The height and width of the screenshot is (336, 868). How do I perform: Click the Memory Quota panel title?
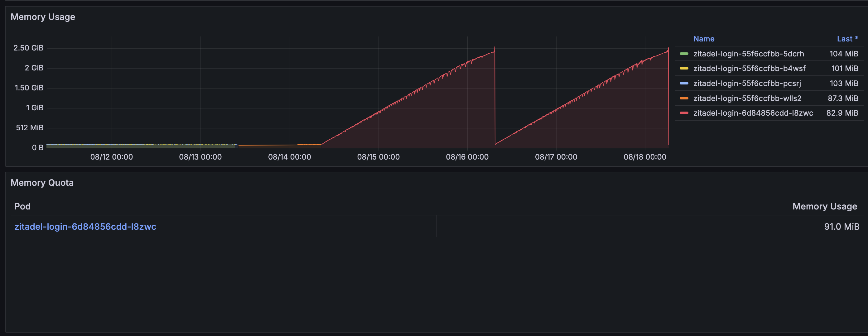pyautogui.click(x=42, y=183)
